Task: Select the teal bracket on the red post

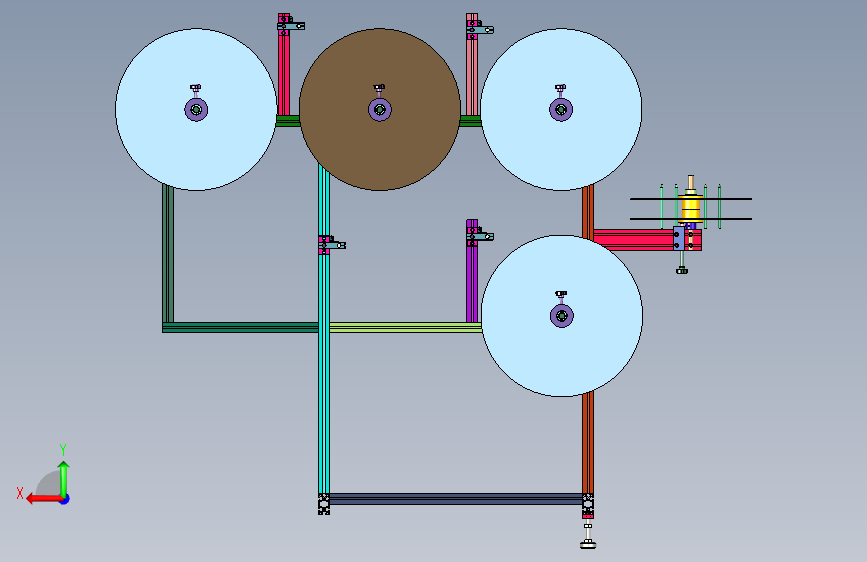Action: point(291,25)
